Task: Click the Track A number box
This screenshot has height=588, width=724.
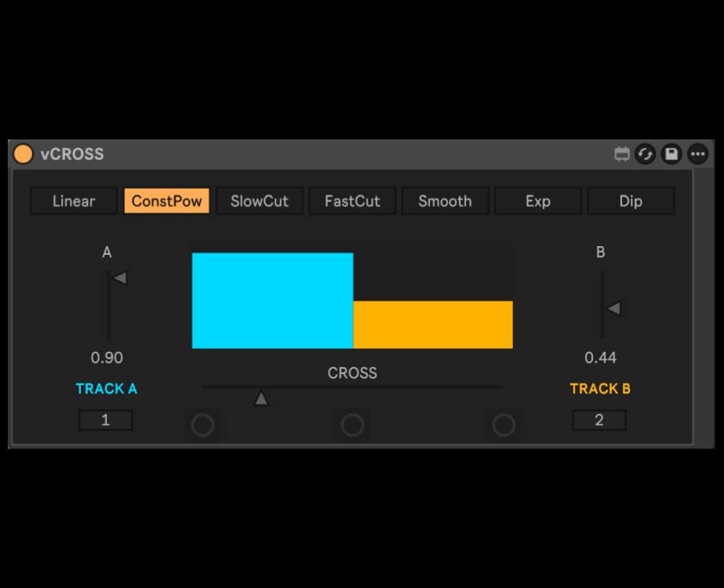Action: coord(105,420)
